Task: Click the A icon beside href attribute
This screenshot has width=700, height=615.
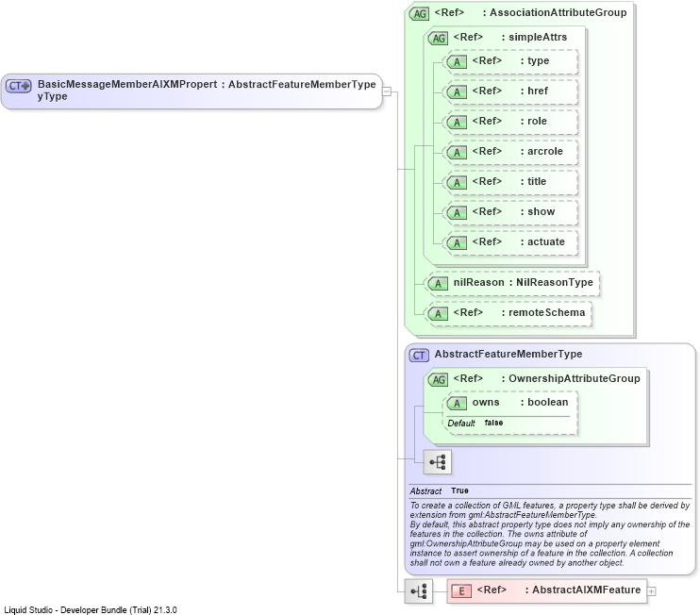Action: pos(457,92)
